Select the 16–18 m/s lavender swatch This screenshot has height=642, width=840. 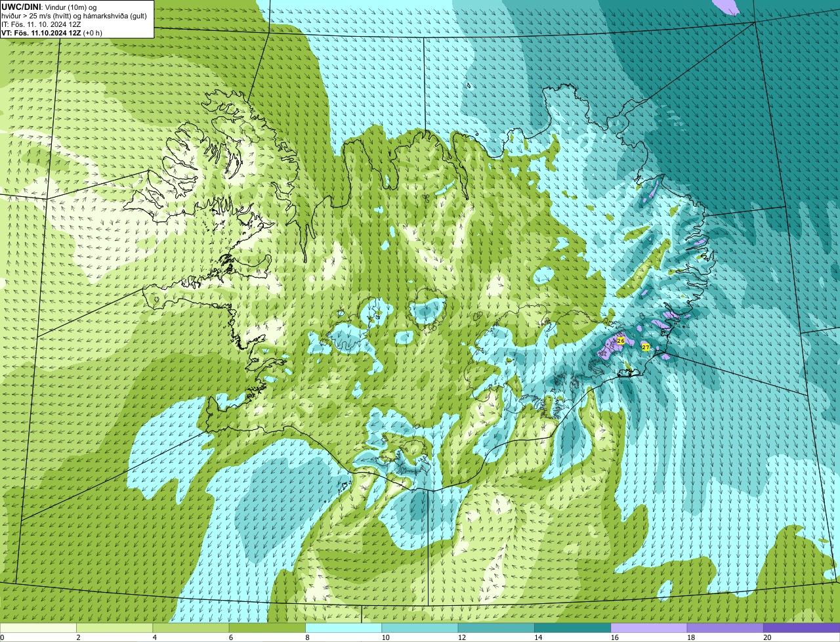pos(649,628)
